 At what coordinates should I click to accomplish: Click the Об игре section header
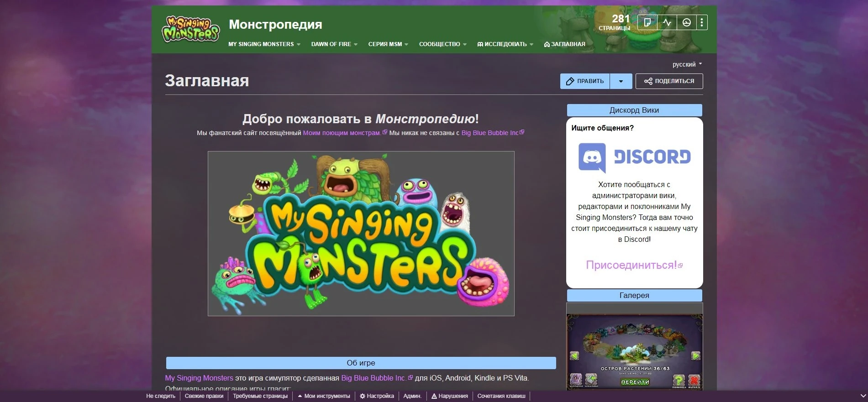click(361, 363)
